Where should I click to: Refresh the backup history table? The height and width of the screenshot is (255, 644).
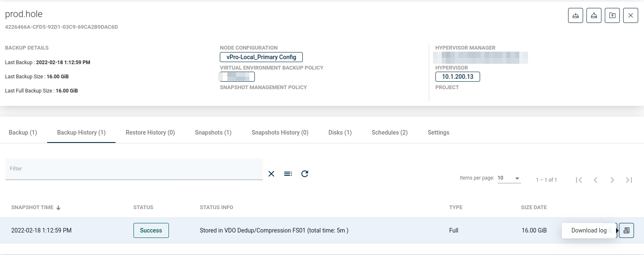pos(304,174)
